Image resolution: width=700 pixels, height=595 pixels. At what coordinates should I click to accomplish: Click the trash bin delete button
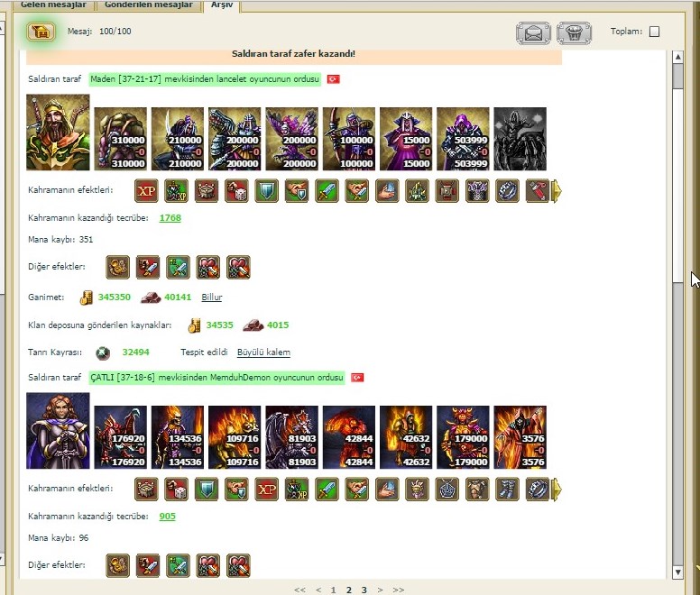(573, 33)
